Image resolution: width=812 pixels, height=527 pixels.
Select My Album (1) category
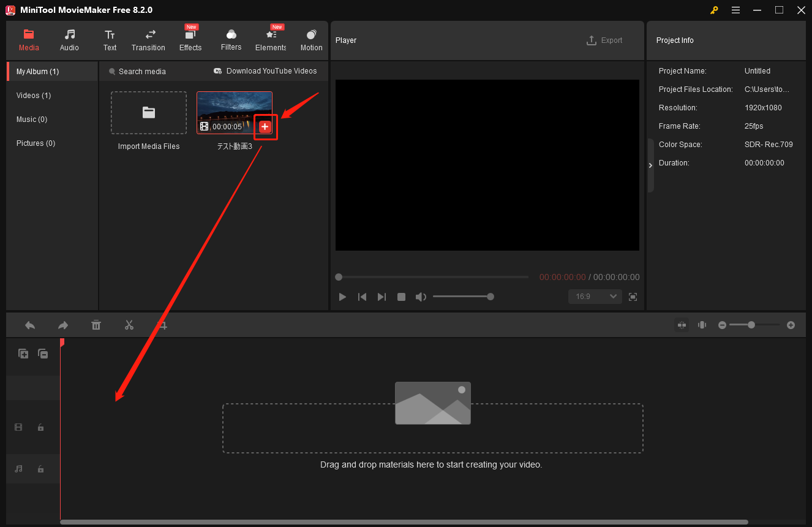53,72
